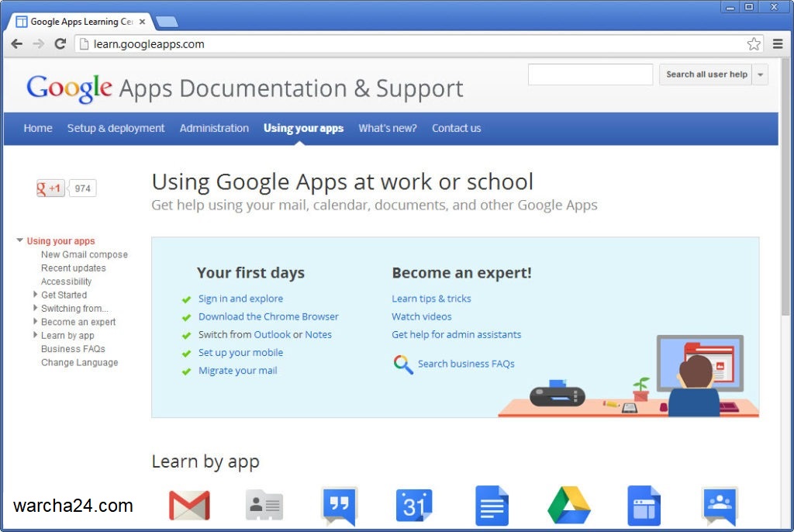Click the Notes link

[x=318, y=334]
